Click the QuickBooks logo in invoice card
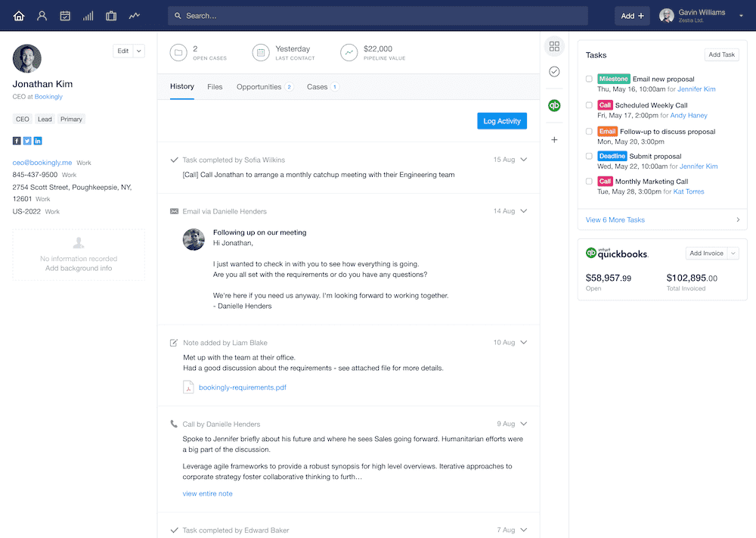756x538 pixels. click(617, 253)
